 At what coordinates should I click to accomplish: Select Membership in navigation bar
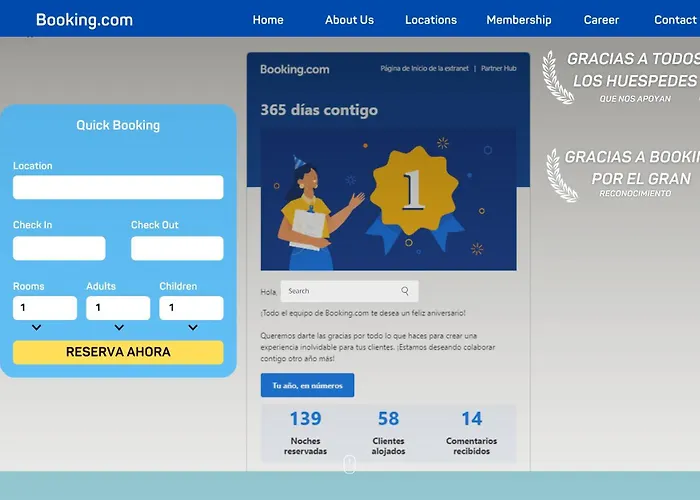click(519, 20)
